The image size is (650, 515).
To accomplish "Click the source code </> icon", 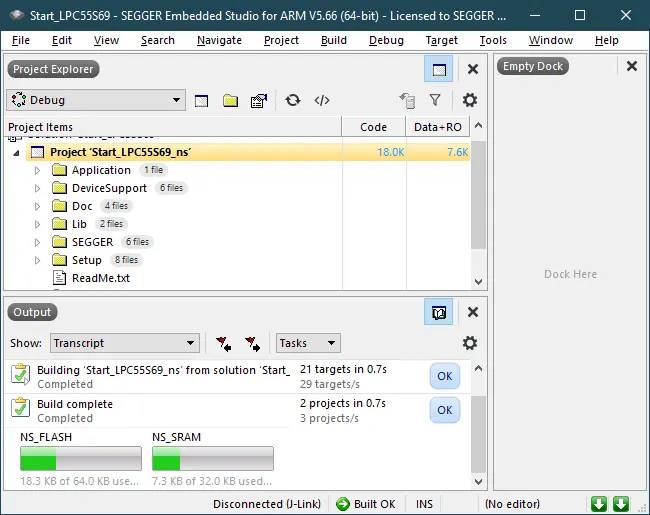I will [x=321, y=100].
